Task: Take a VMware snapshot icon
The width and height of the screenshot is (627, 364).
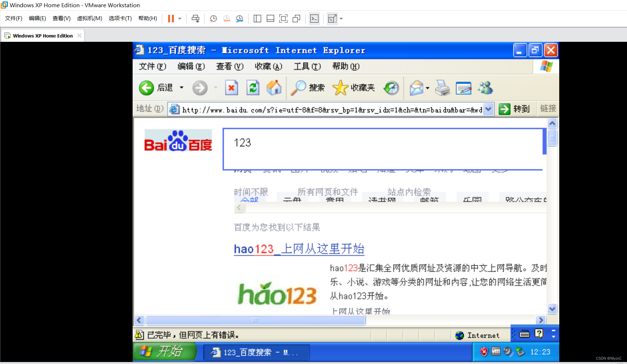Action: (x=213, y=19)
